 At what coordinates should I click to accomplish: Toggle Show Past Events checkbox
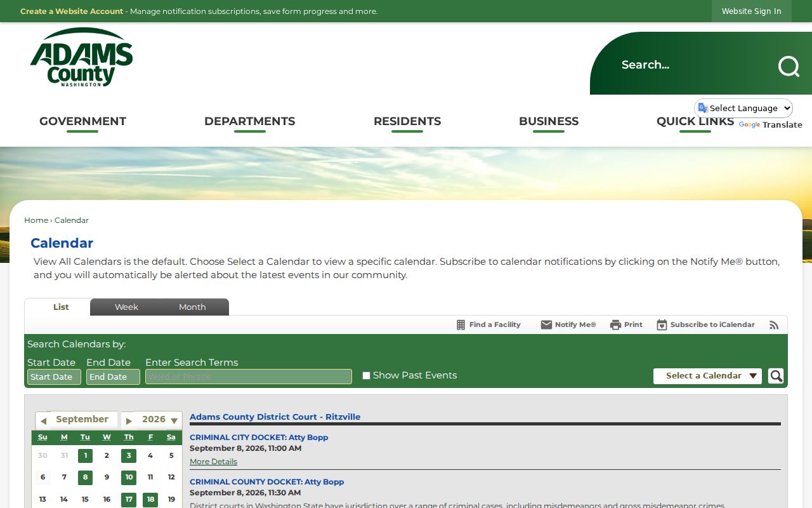366,375
